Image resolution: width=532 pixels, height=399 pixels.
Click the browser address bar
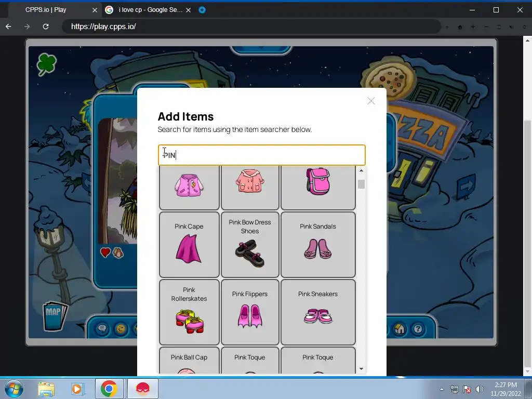coord(251,26)
